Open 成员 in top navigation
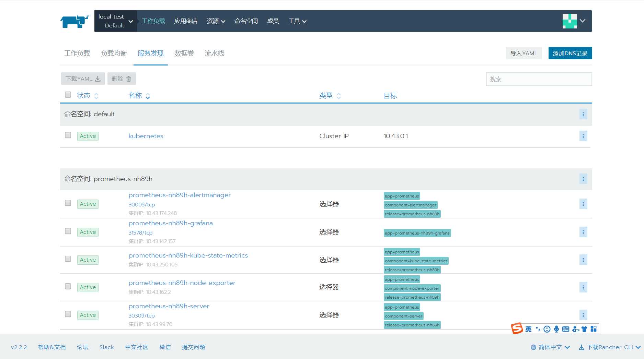Viewport: 644px width, 359px height. [x=273, y=21]
